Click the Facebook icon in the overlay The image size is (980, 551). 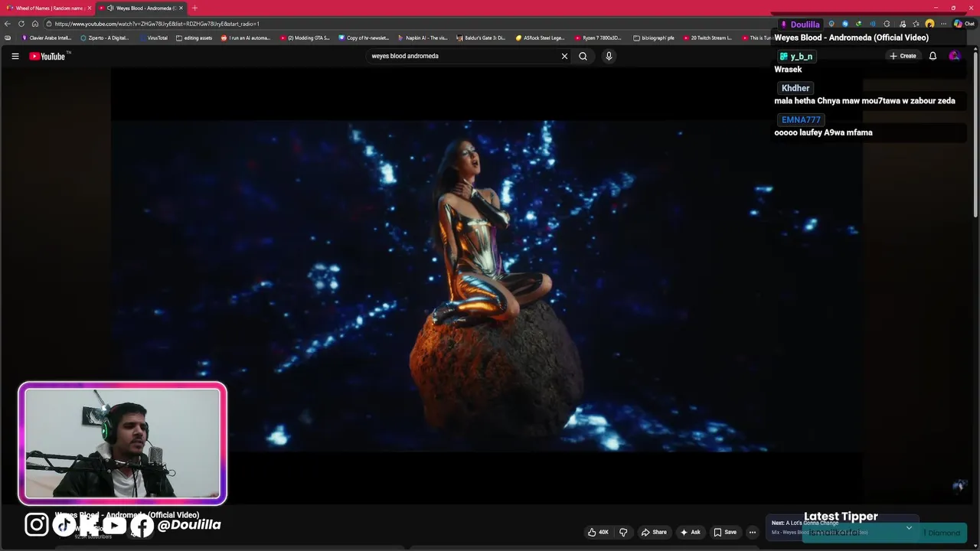[x=142, y=526]
